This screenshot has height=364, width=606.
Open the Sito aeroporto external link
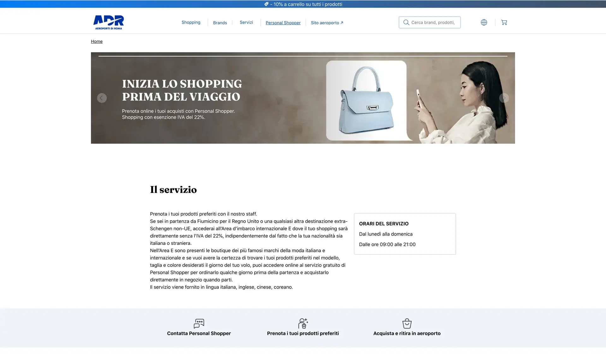pyautogui.click(x=327, y=23)
